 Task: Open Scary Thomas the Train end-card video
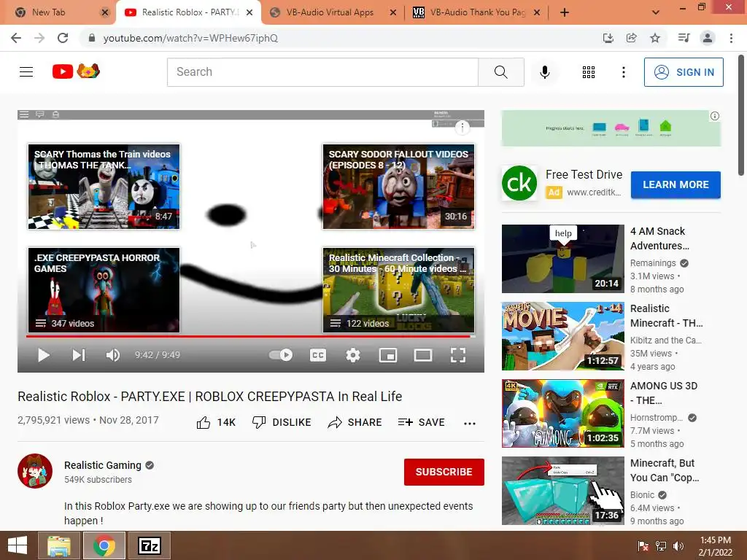(x=104, y=187)
